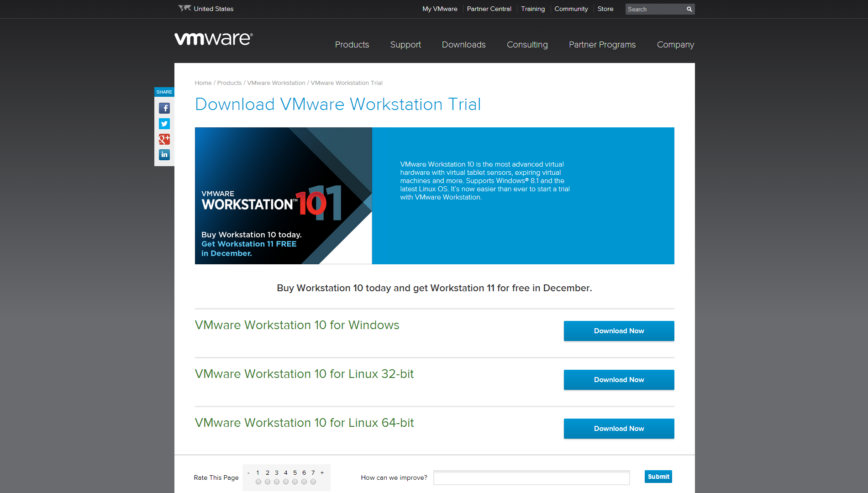
Task: Select rating 4 radio button
Action: pyautogui.click(x=286, y=482)
